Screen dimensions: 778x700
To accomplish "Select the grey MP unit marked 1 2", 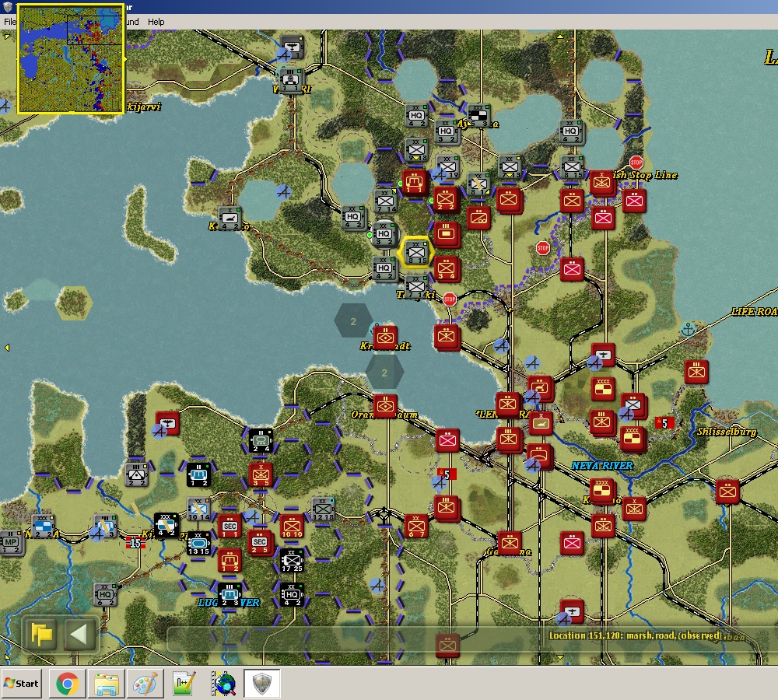I will coord(11,543).
